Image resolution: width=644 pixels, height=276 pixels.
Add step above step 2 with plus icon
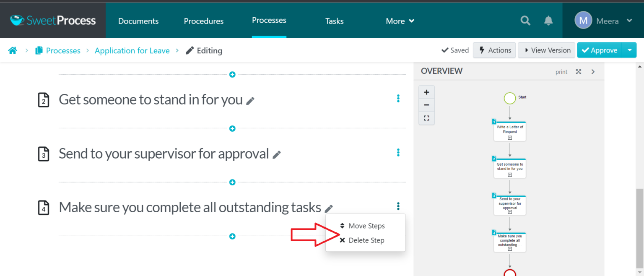232,75
